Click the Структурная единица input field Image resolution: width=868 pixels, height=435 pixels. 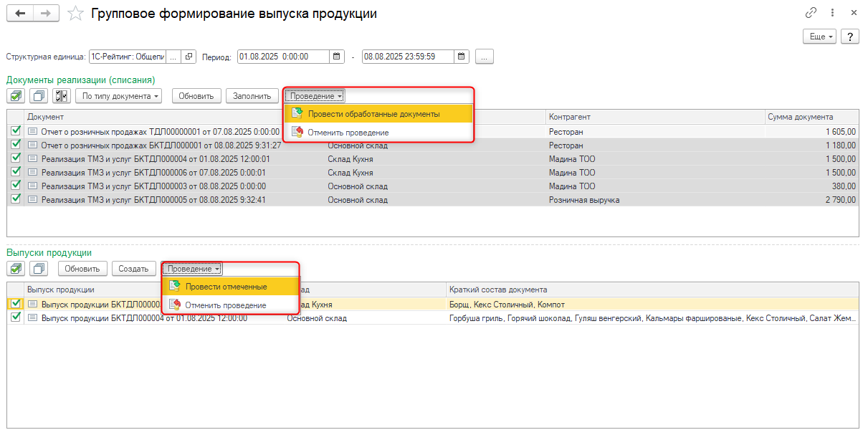point(127,57)
